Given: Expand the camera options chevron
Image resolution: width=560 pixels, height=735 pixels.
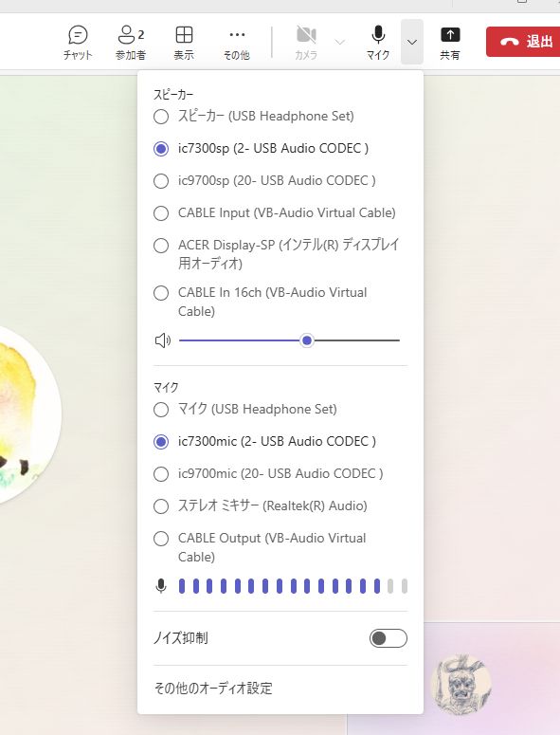Looking at the screenshot, I should [340, 42].
